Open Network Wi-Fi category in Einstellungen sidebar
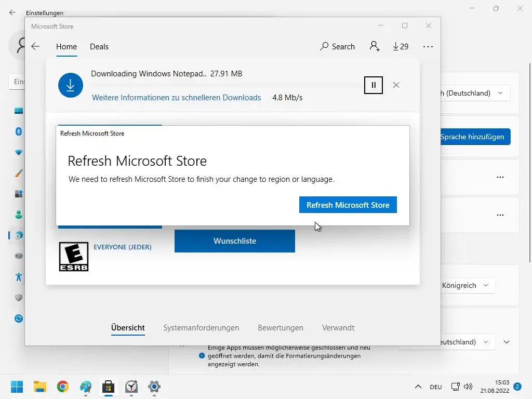 click(x=19, y=152)
